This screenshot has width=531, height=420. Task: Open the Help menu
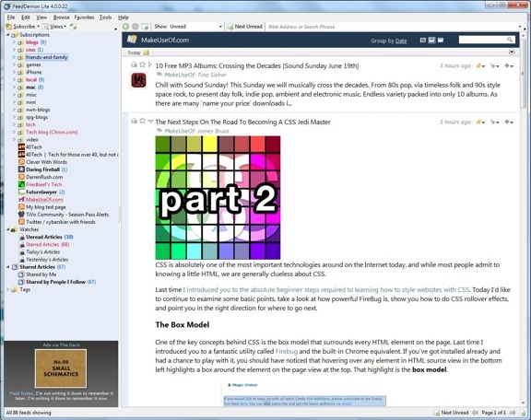click(x=124, y=17)
